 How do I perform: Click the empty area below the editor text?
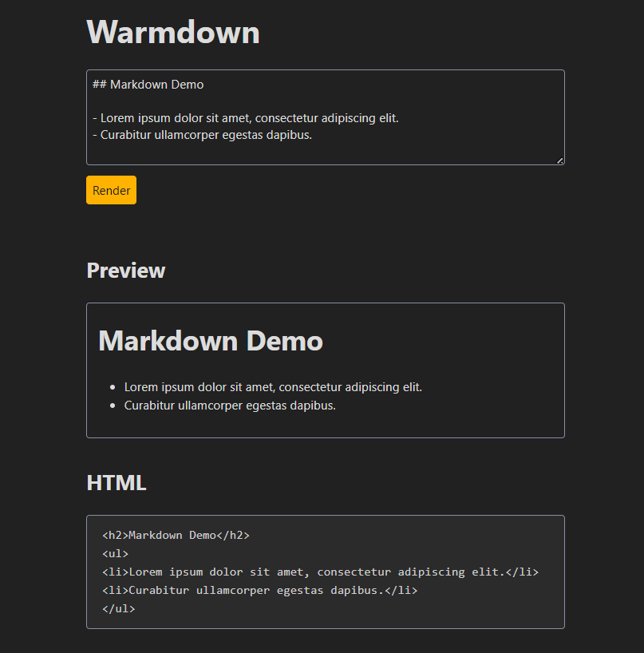(319, 152)
